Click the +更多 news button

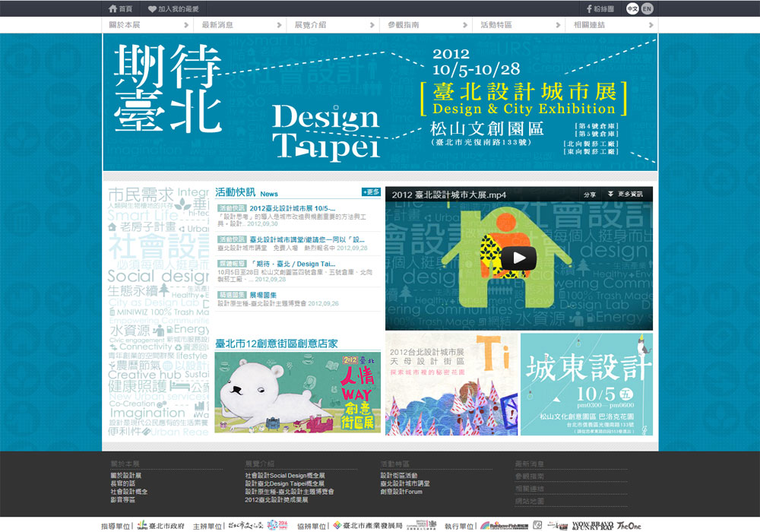(372, 192)
